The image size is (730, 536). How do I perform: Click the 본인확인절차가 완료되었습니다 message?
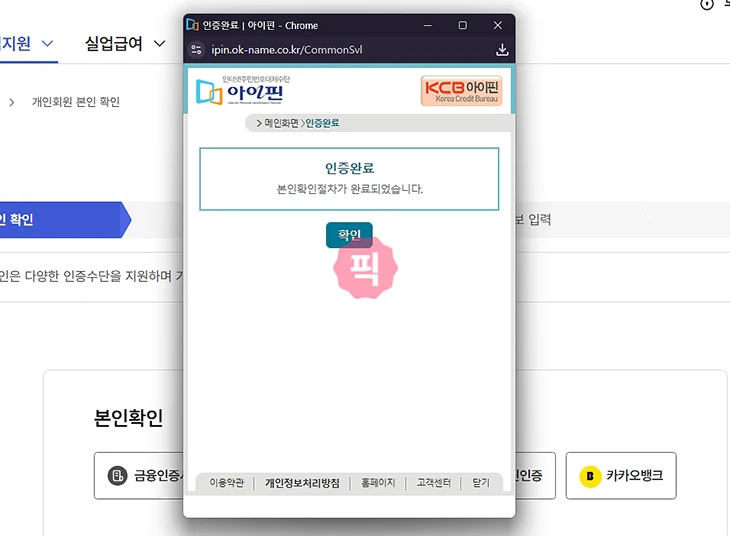tap(350, 189)
